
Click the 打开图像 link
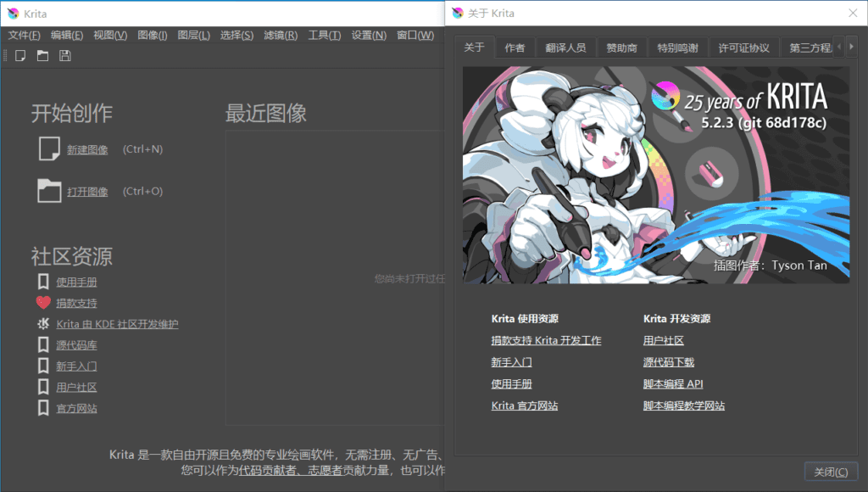87,192
